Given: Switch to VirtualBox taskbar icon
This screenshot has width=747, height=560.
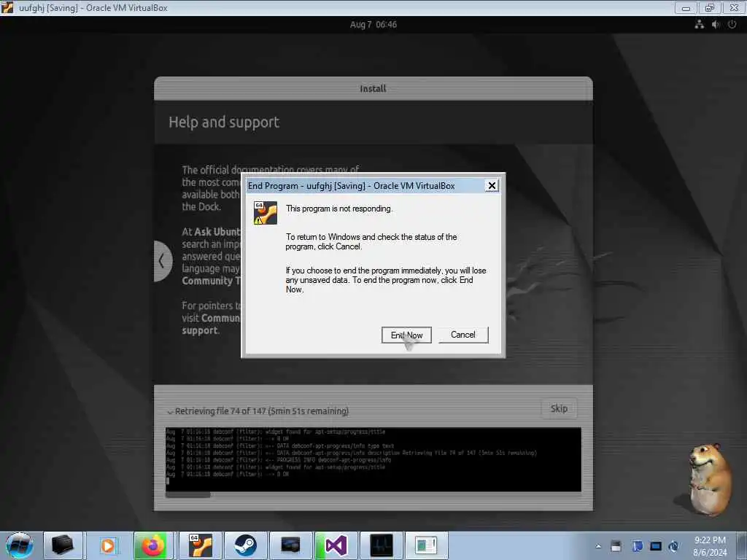Looking at the screenshot, I should tap(200, 545).
